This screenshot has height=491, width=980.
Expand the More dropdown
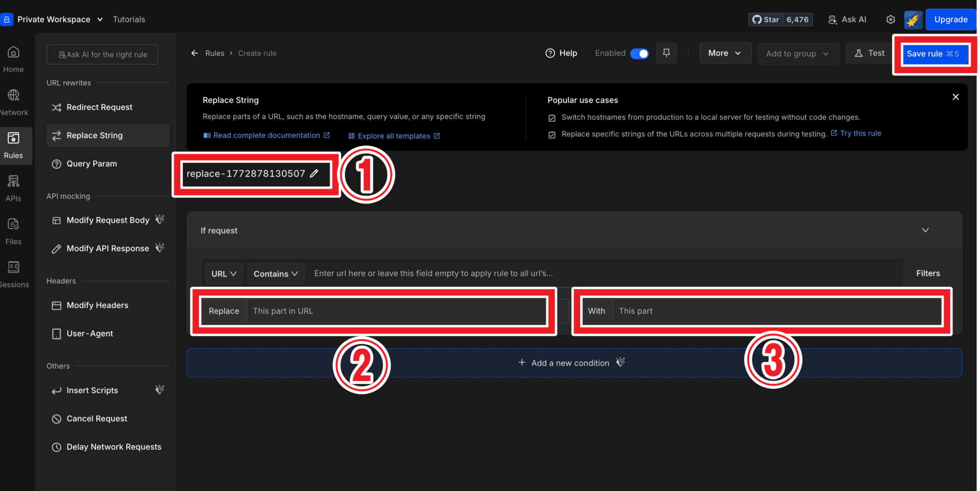click(x=725, y=53)
